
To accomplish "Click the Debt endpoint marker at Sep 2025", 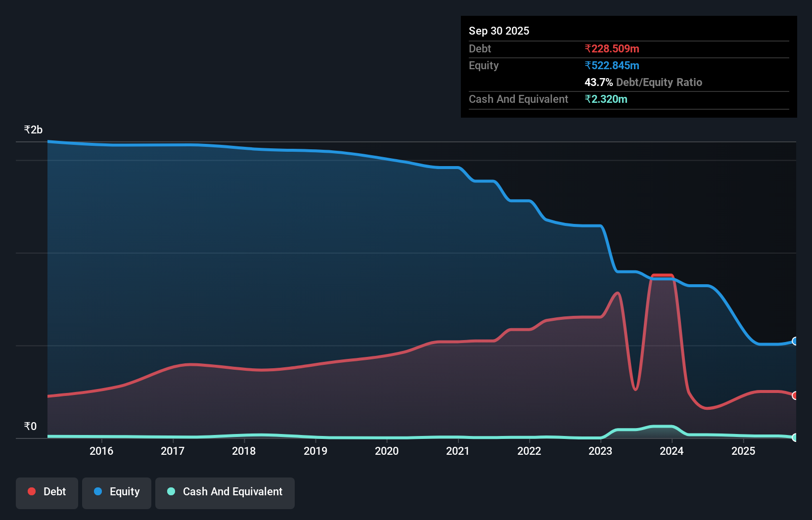I will [x=795, y=395].
